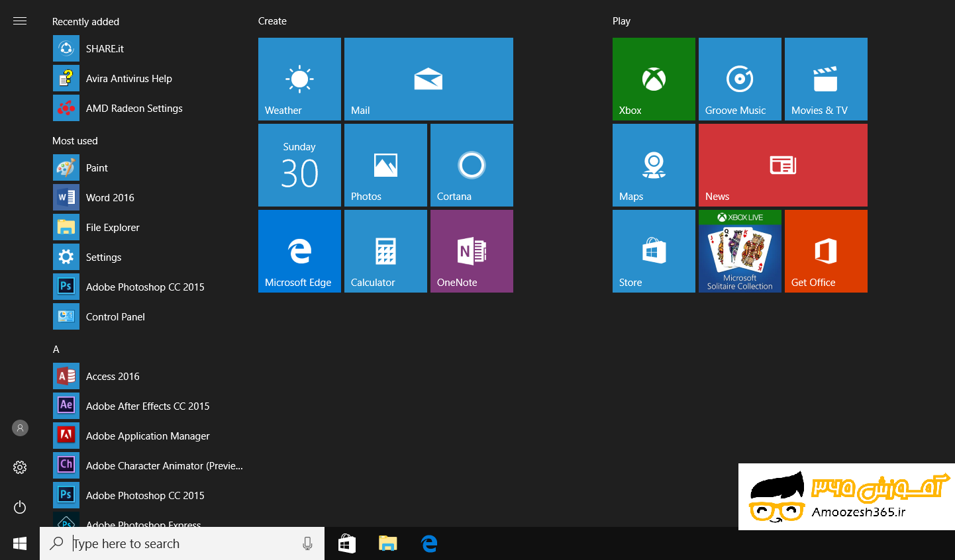
Task: Launch AMD Radeon Settings
Action: click(x=149, y=108)
